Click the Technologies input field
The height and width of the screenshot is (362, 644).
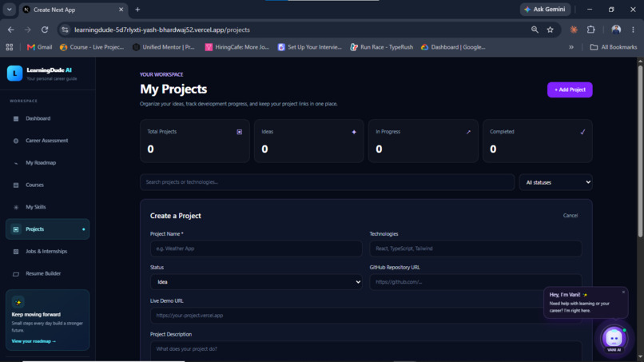pyautogui.click(x=475, y=249)
